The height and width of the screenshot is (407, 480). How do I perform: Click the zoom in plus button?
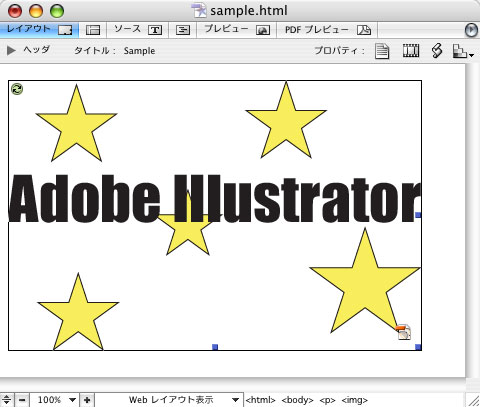click(x=87, y=400)
